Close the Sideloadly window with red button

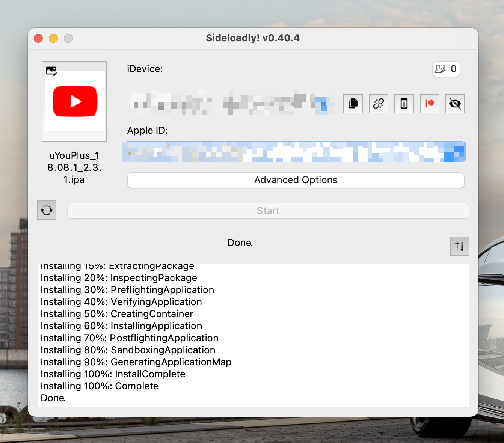pos(38,38)
